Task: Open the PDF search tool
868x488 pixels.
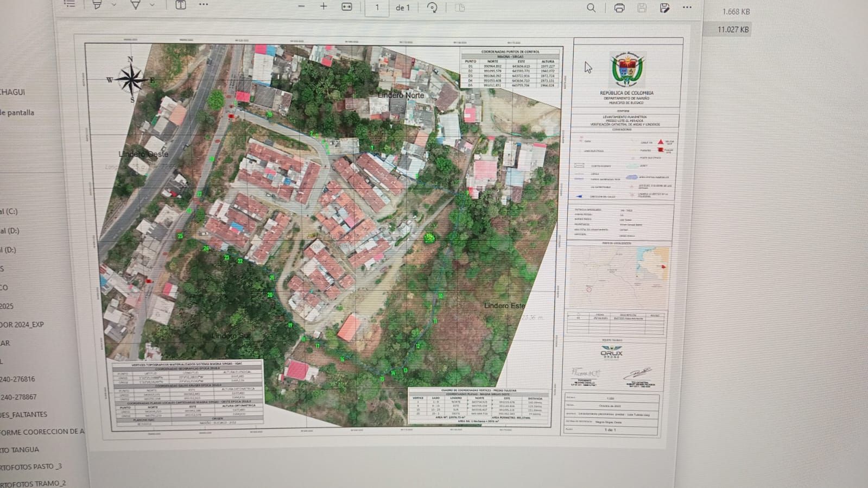Action: (591, 8)
